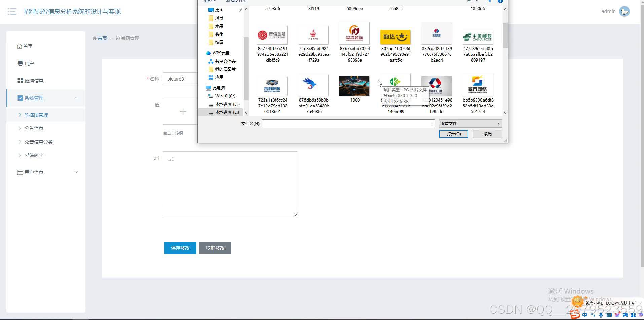
Task: Open the Sogou toolbox grid icon
Action: [x=633, y=315]
